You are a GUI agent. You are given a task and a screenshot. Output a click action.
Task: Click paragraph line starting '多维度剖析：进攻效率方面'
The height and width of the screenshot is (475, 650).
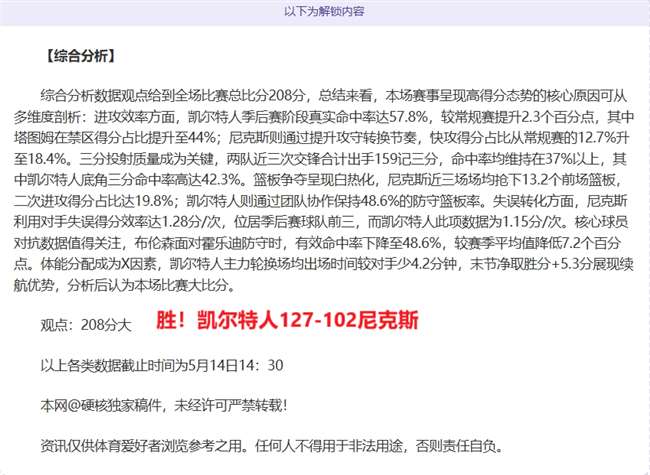[x=324, y=117]
